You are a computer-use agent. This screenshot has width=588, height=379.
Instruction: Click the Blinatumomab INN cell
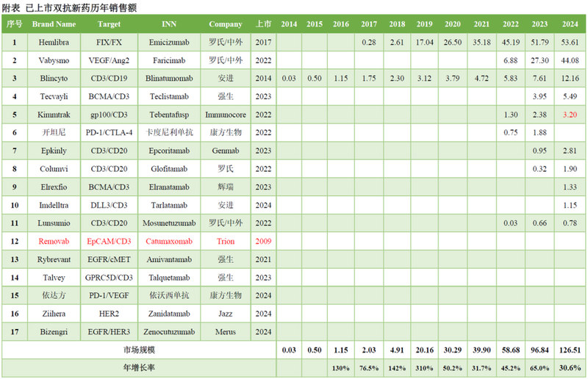(x=169, y=79)
